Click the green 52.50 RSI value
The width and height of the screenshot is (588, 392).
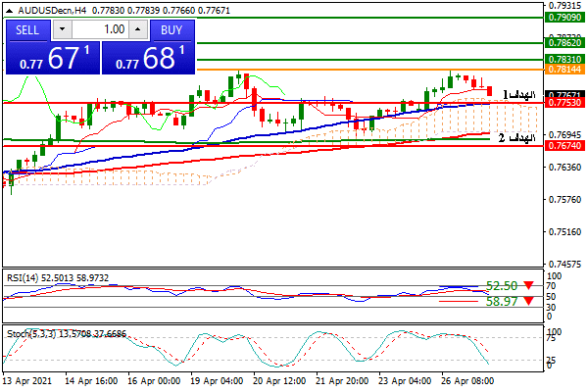[502, 286]
